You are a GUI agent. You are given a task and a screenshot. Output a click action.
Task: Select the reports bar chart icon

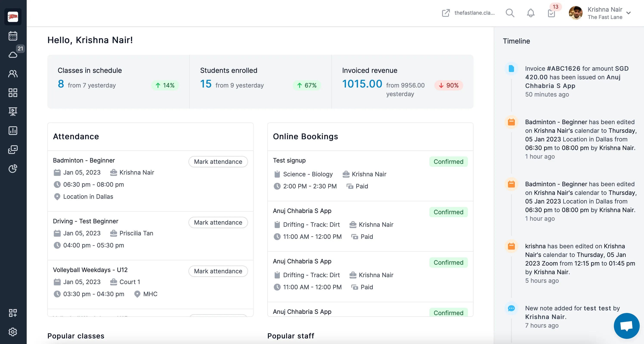[13, 130]
